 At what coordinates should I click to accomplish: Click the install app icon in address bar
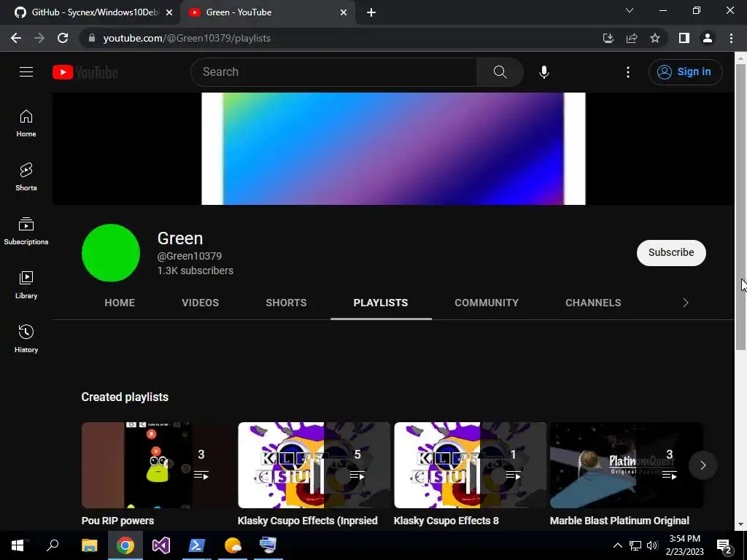pyautogui.click(x=608, y=38)
